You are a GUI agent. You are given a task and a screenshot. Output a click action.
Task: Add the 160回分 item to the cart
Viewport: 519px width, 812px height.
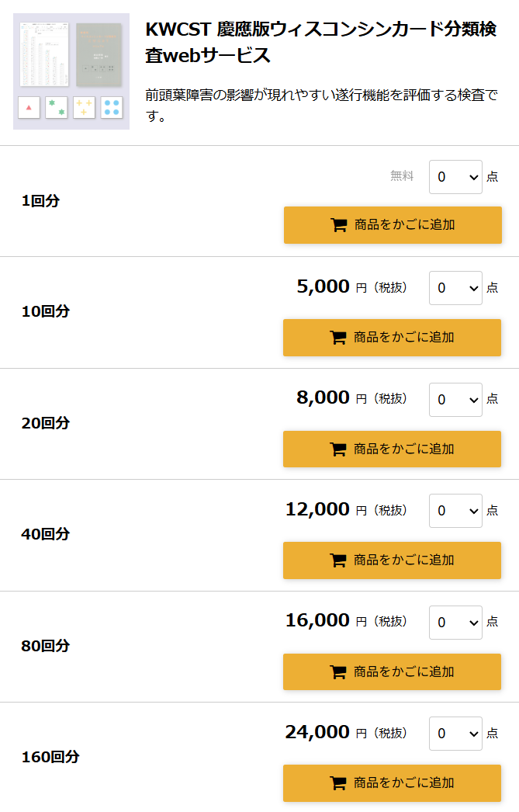(392, 783)
